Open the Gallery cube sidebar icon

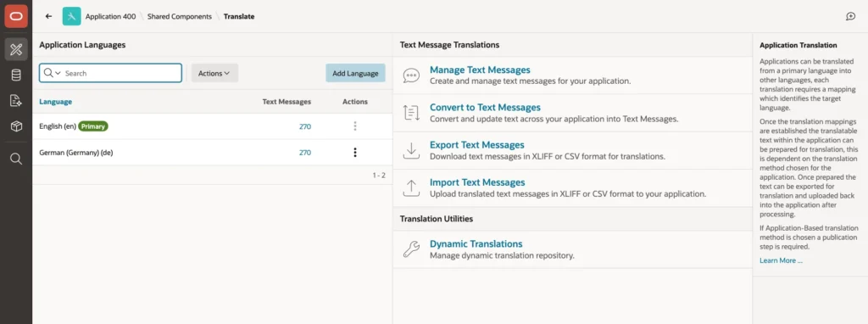tap(16, 126)
